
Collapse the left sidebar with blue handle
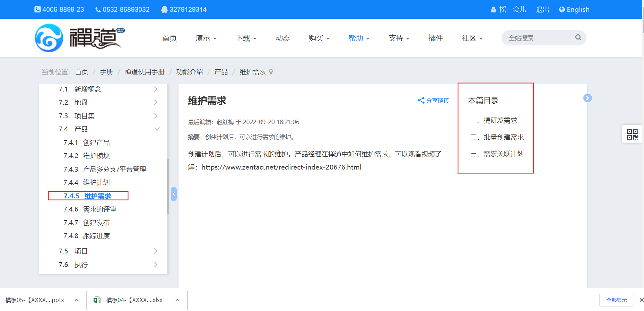(174, 194)
